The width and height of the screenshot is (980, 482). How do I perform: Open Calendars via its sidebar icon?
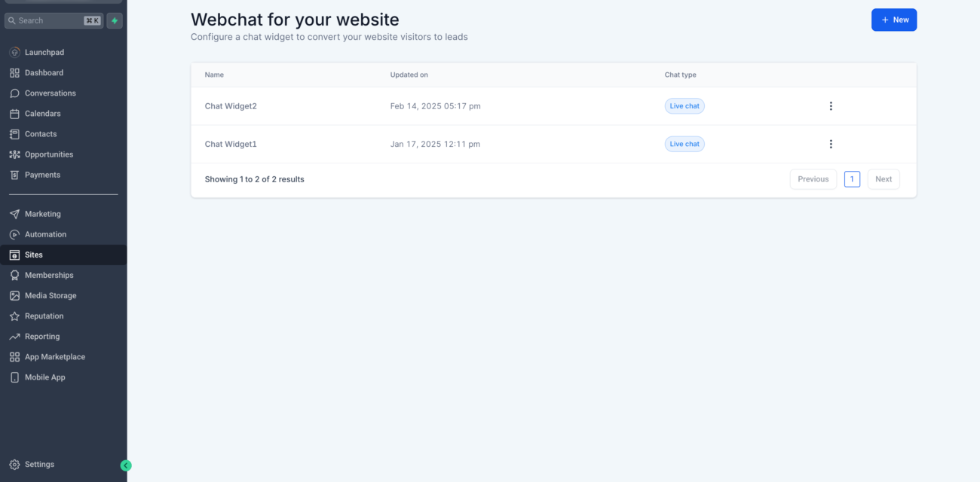(14, 113)
